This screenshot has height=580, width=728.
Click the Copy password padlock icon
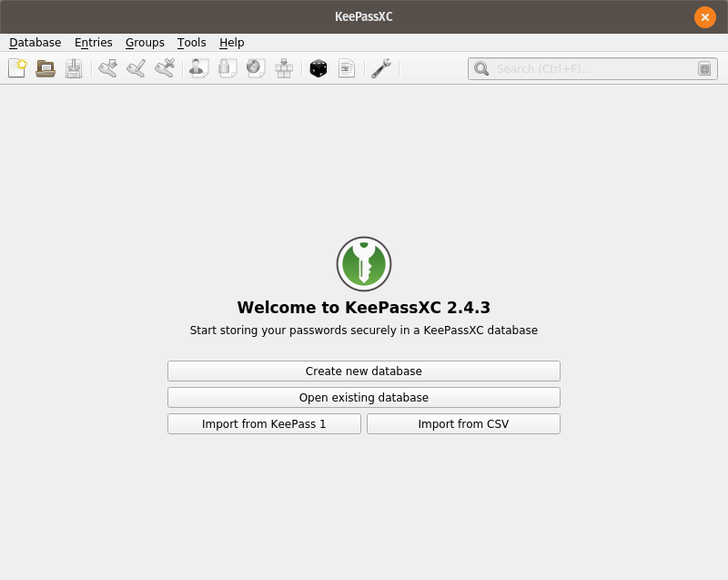coord(227,68)
